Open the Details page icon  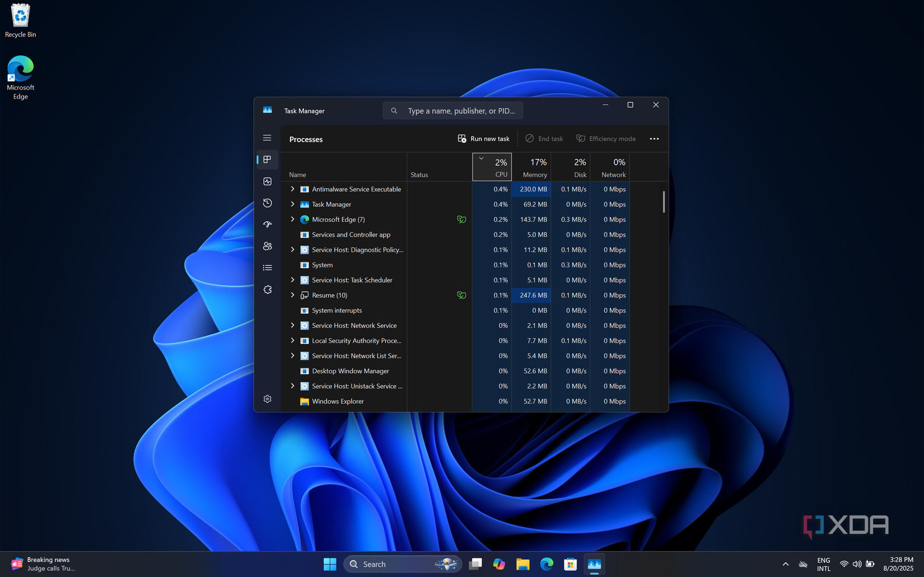pyautogui.click(x=267, y=268)
